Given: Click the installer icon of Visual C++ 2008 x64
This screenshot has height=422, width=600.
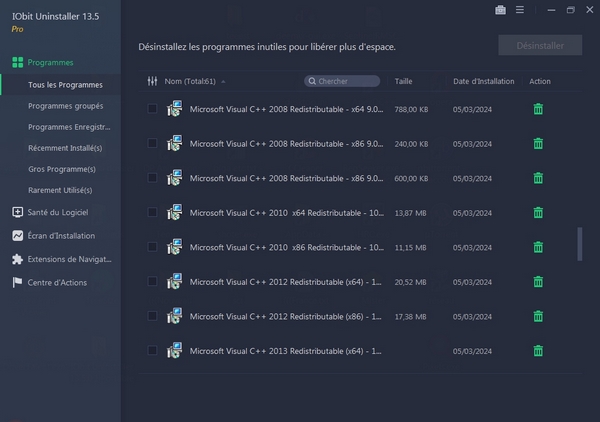Looking at the screenshot, I should (x=175, y=109).
